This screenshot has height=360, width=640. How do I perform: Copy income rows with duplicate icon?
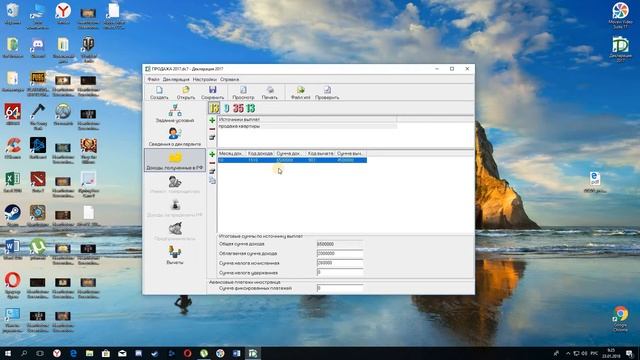pyautogui.click(x=212, y=180)
